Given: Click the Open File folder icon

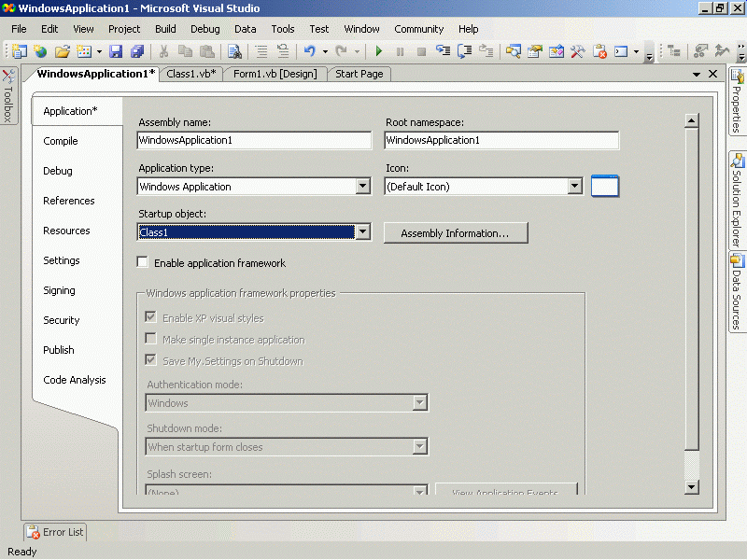Looking at the screenshot, I should tap(63, 51).
